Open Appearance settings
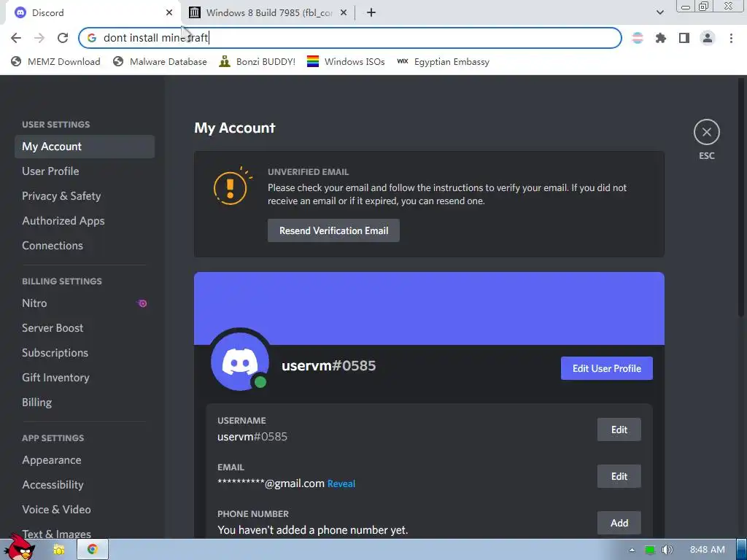 85,460
